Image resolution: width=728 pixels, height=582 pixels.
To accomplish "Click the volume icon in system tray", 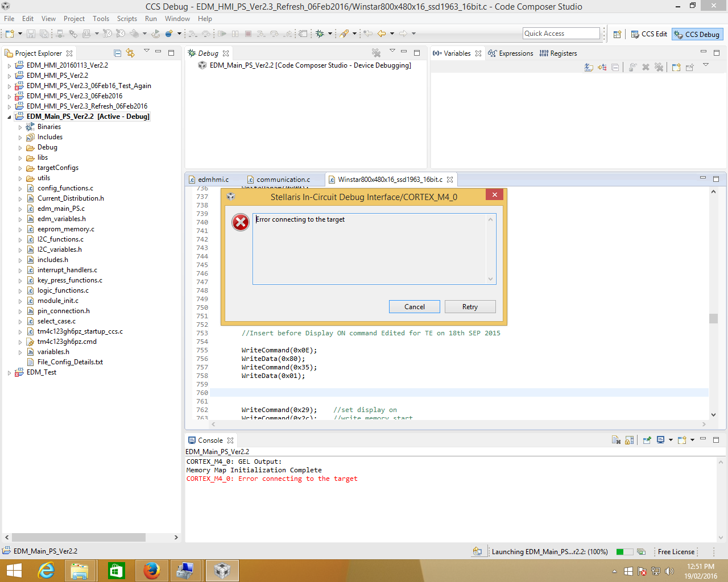I will 669,571.
